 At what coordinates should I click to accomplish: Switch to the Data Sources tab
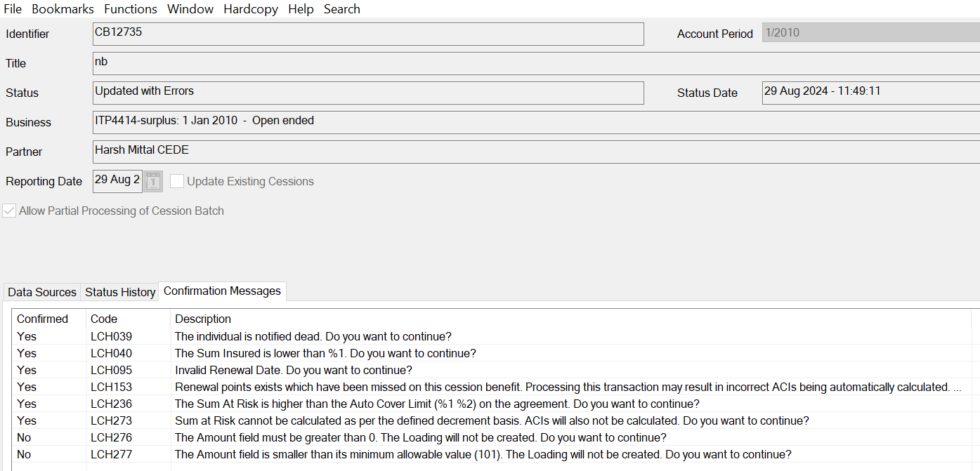[x=42, y=292]
